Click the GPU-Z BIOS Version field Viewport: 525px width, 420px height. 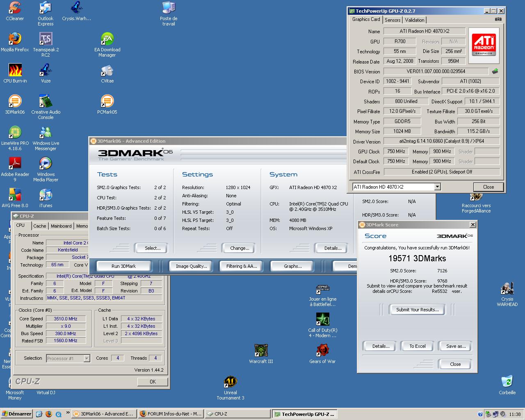pos(436,71)
